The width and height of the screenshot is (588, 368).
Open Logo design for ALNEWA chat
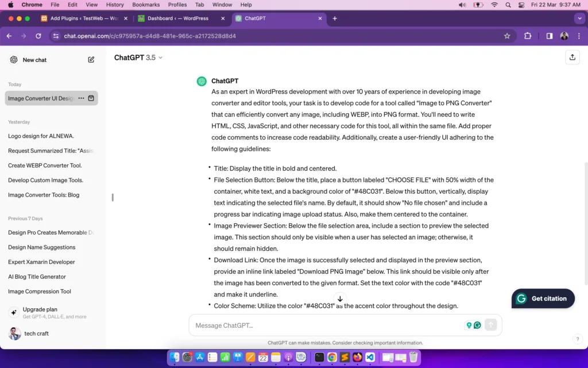coord(41,136)
